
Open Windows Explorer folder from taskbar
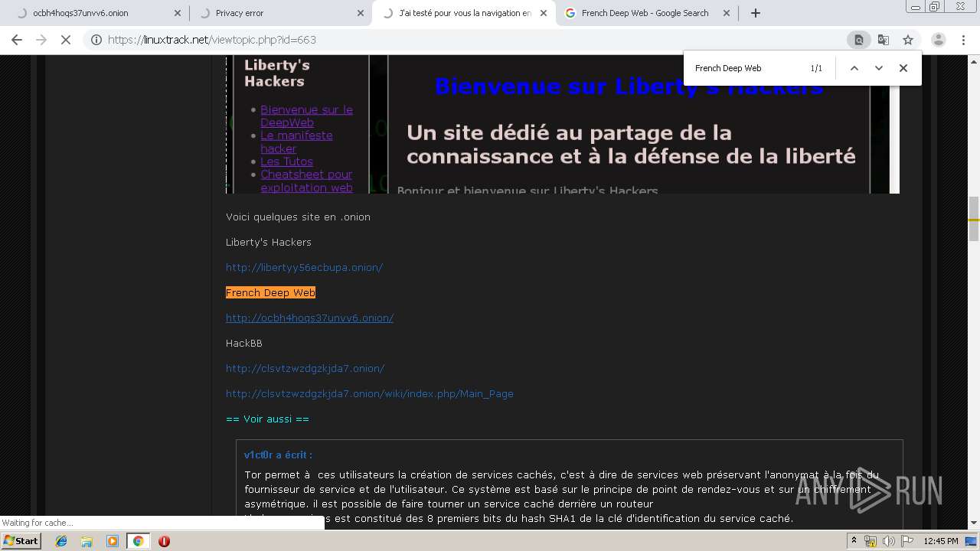coord(87,541)
